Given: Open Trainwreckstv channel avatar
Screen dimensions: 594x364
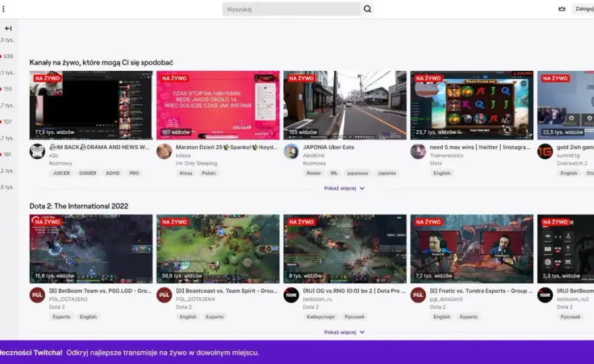Looking at the screenshot, I should (418, 152).
